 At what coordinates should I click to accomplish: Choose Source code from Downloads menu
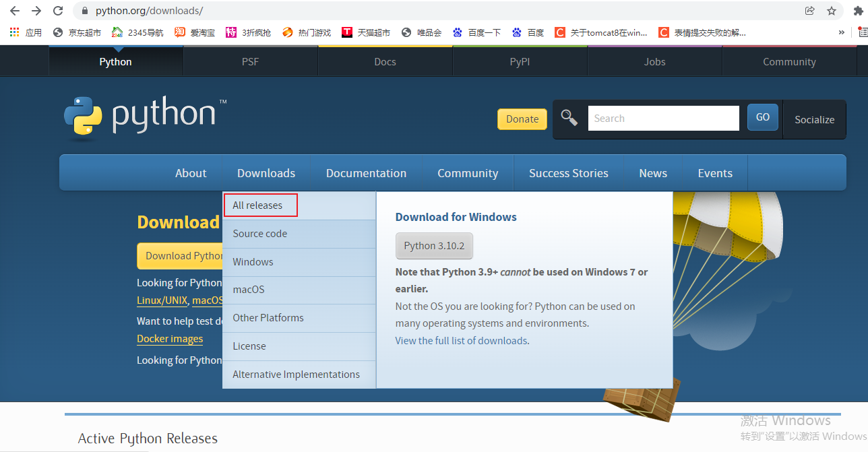299,234
